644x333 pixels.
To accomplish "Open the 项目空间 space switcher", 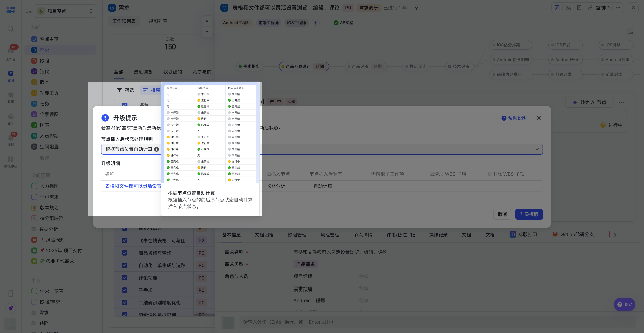I will point(66,11).
